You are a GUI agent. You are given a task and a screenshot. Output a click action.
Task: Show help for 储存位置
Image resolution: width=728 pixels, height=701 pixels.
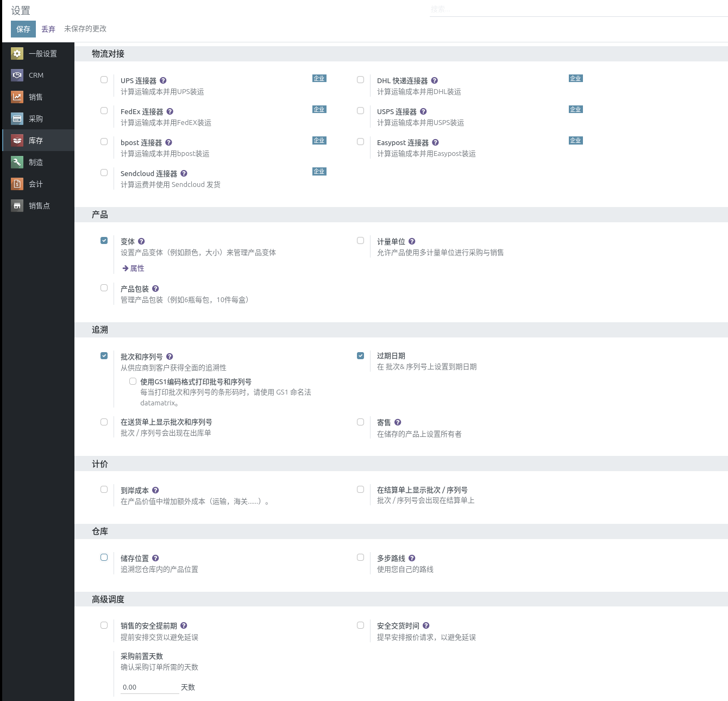[155, 558]
